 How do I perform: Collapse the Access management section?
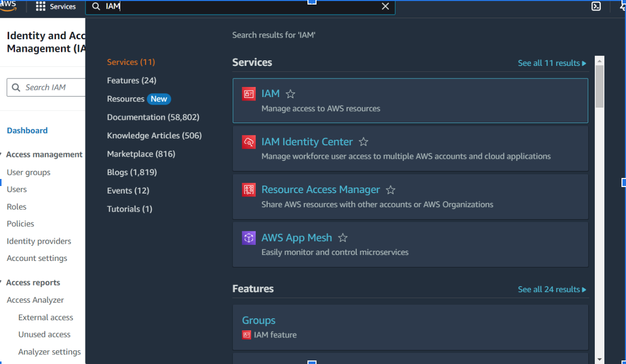[x=2, y=155]
